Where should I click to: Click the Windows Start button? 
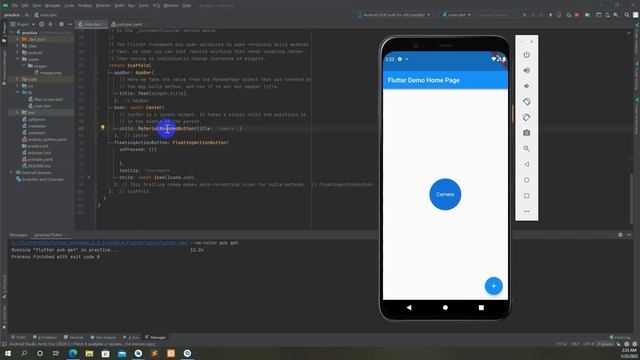pyautogui.click(x=8, y=353)
